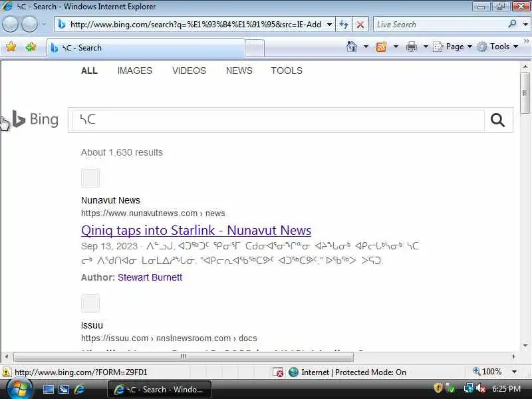Click the Print icon
The width and height of the screenshot is (532, 399).
coord(411,47)
